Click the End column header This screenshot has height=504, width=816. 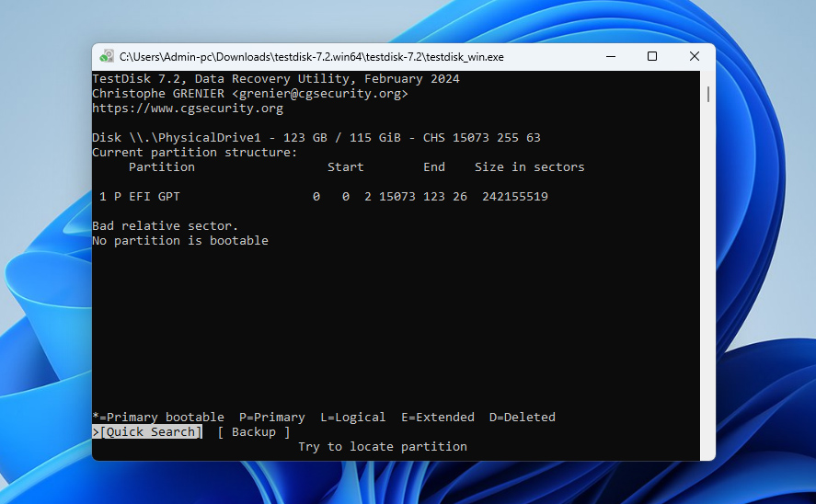434,167
